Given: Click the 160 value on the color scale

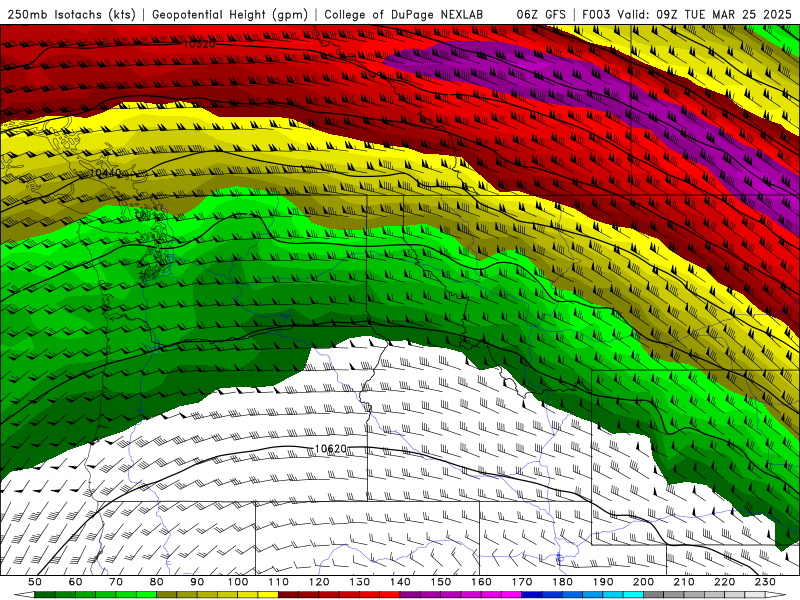Looking at the screenshot, I should coord(482,582).
